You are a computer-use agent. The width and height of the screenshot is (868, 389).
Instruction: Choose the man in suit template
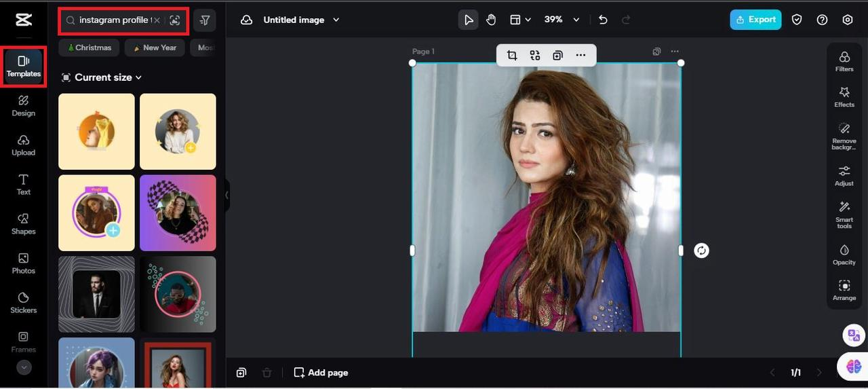pyautogui.click(x=96, y=294)
